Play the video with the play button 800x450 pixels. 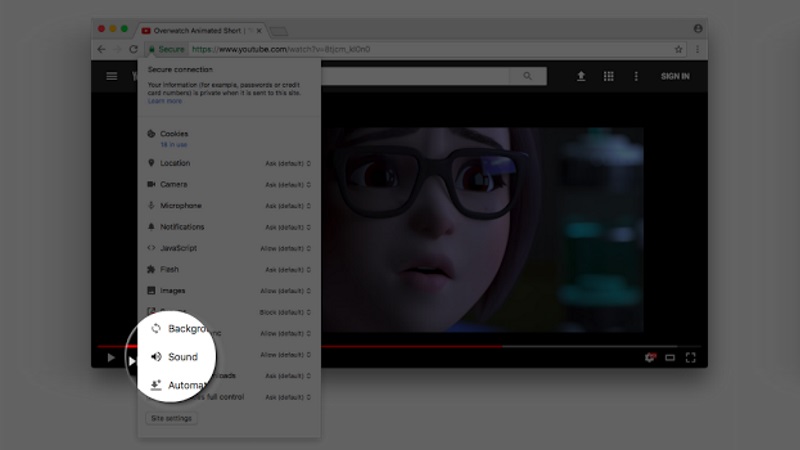[111, 358]
